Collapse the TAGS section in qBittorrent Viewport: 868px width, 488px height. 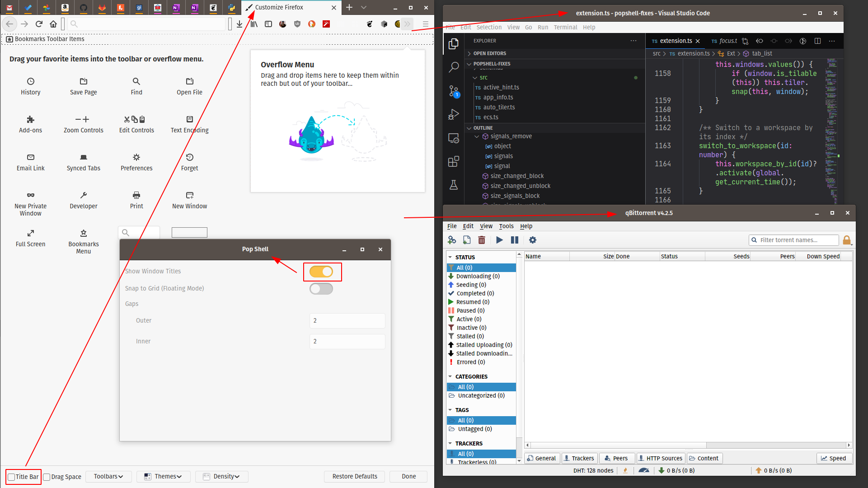pyautogui.click(x=450, y=410)
